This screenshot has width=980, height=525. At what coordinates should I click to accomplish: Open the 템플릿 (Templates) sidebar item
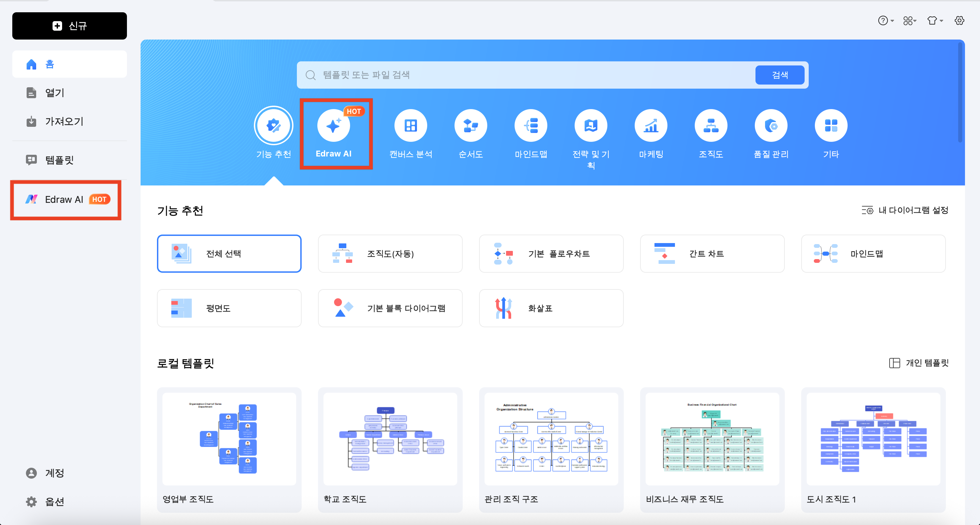(x=70, y=160)
